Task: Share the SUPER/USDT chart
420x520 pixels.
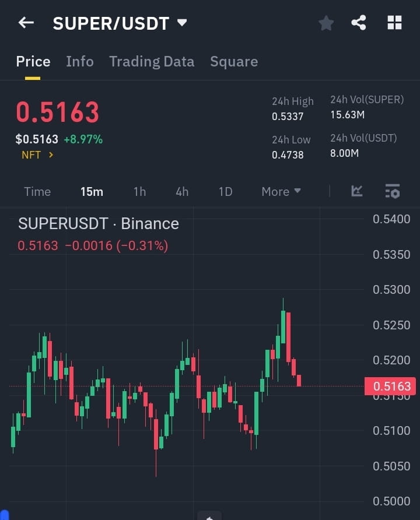Action: pyautogui.click(x=359, y=22)
